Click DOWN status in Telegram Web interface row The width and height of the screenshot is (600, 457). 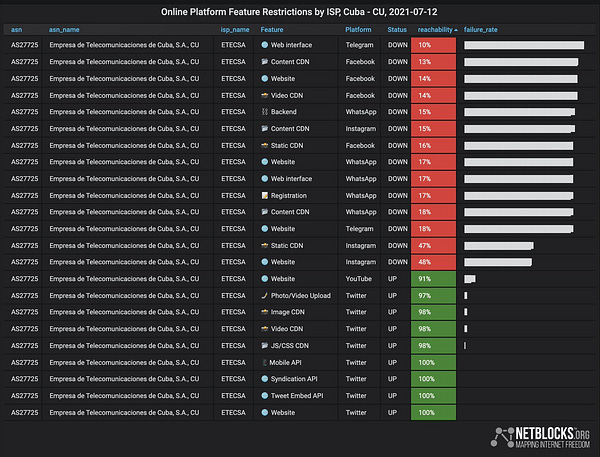398,45
